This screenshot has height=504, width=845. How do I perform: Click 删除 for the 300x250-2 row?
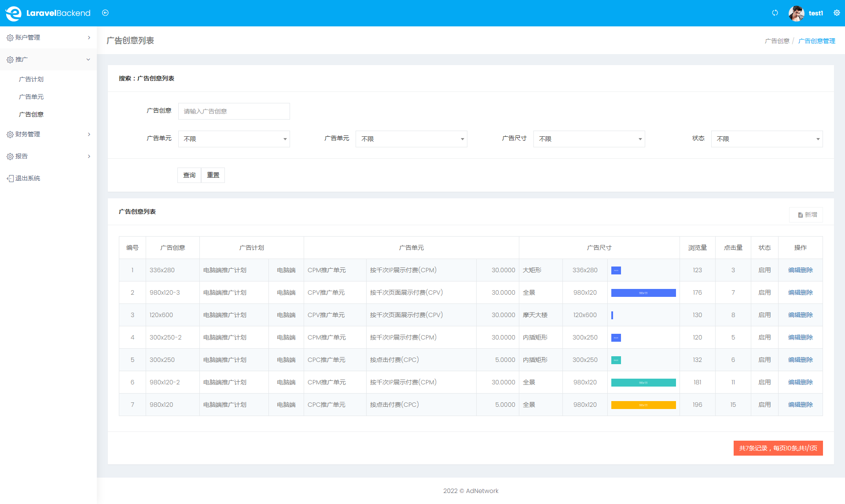point(807,337)
